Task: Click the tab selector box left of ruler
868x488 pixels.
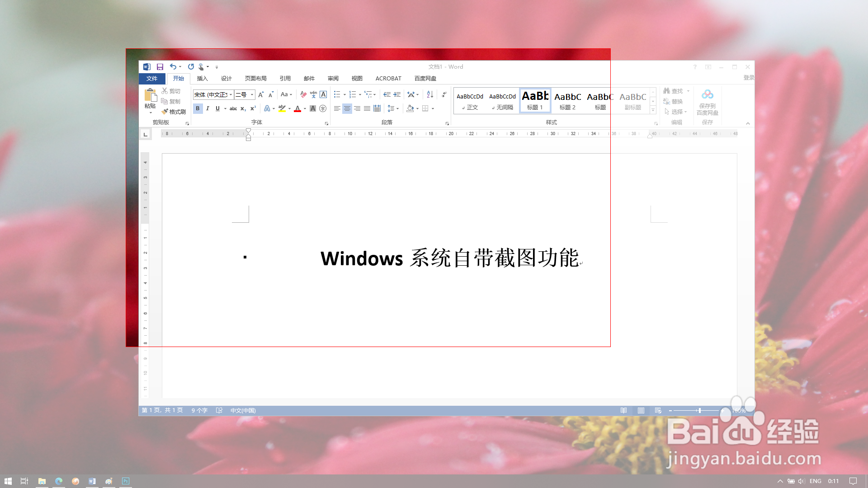Action: 145,134
